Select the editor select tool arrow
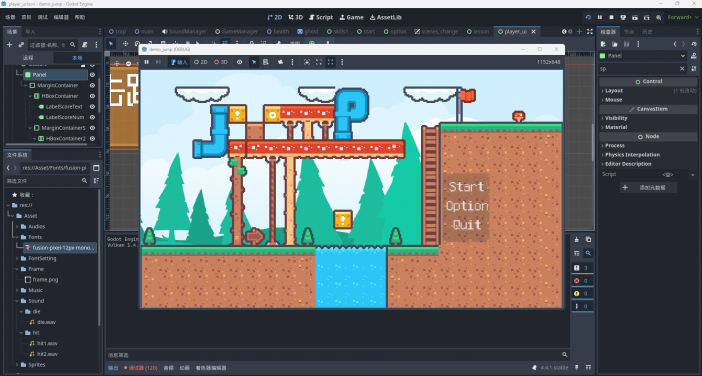The width and height of the screenshot is (702, 376). [111, 43]
